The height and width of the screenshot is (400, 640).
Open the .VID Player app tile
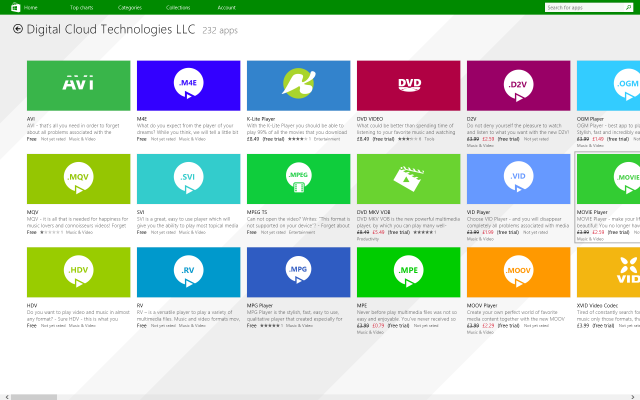[x=518, y=179]
